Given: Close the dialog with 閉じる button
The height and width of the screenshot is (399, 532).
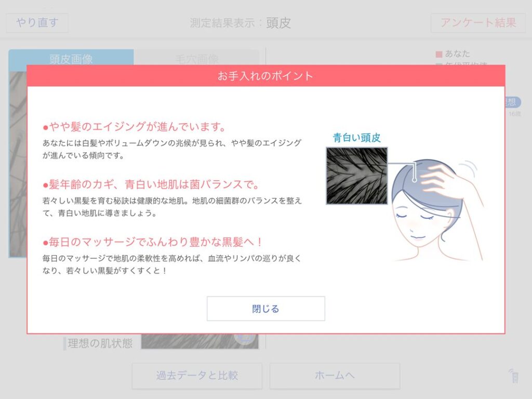Looking at the screenshot, I should [x=265, y=309].
